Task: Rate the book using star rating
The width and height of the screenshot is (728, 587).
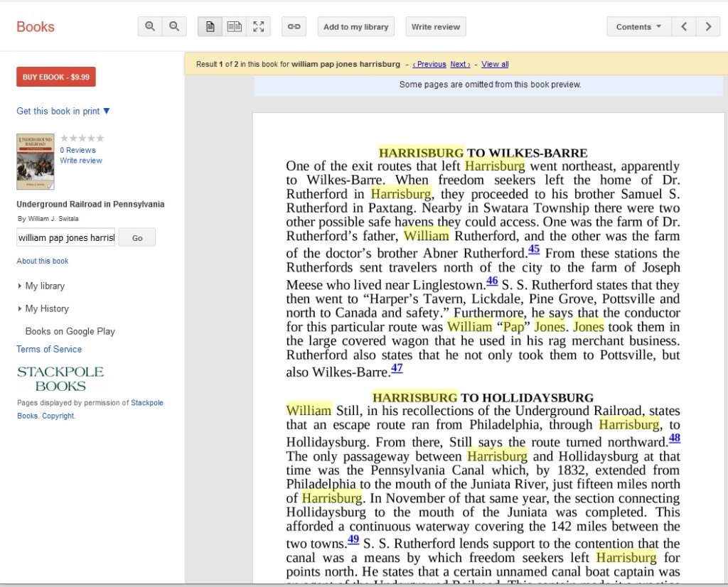Action: click(x=82, y=138)
